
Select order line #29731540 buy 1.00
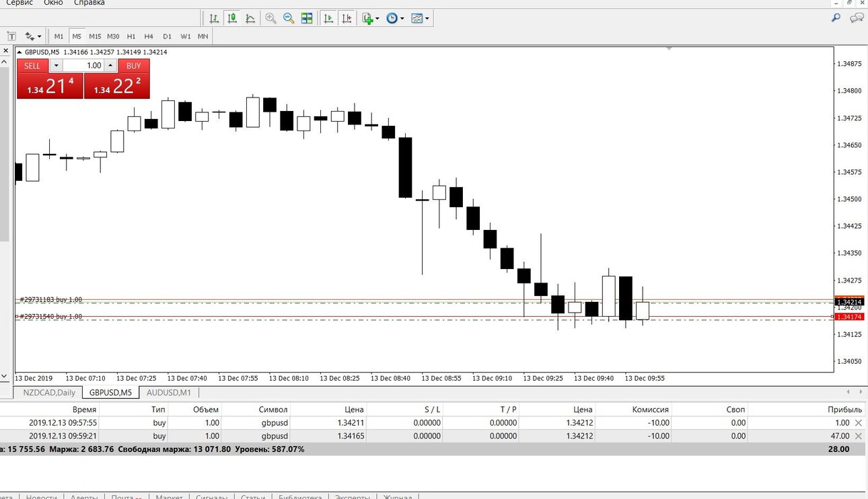tap(51, 316)
